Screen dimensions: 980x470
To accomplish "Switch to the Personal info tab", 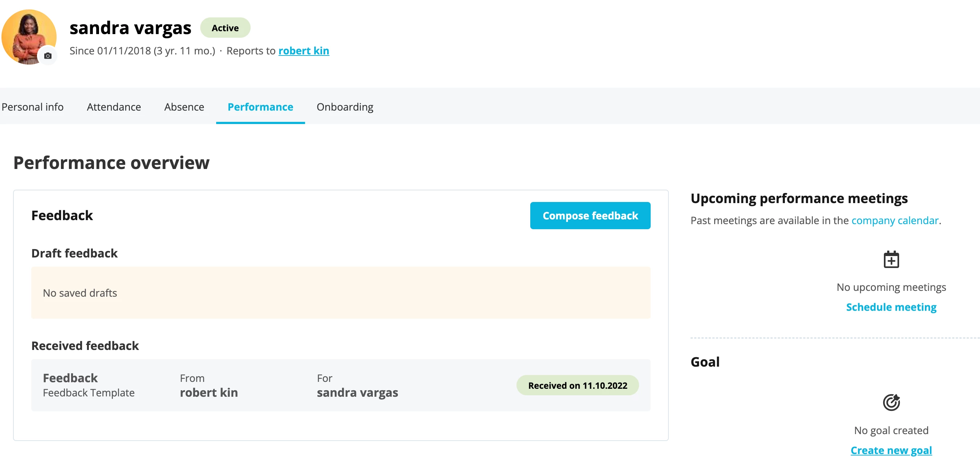I will [32, 107].
